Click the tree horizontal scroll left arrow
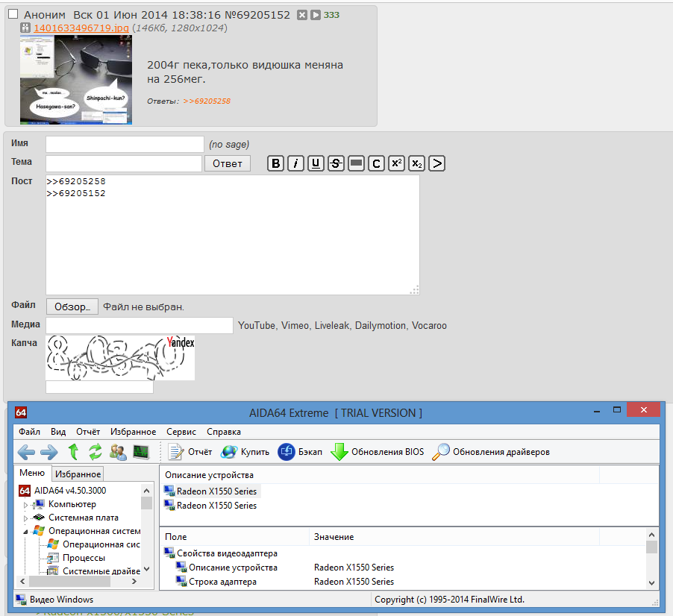Screen dimensions: 673x616 tap(22, 581)
